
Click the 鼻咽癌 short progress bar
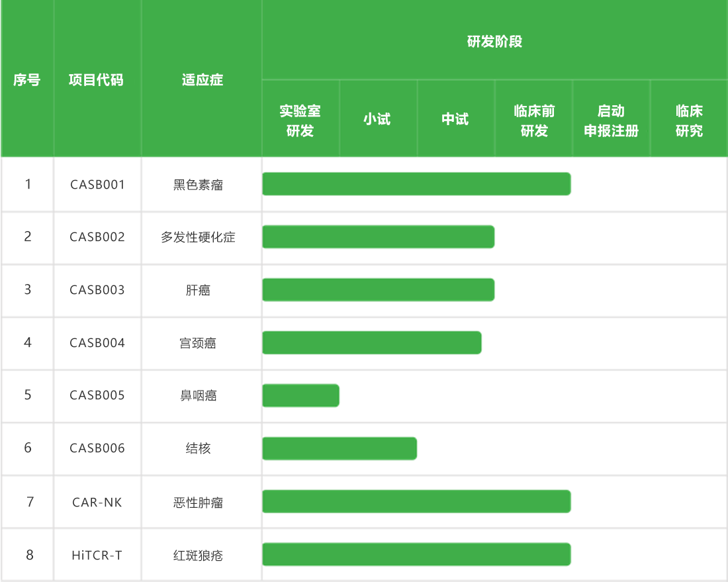pyautogui.click(x=300, y=395)
